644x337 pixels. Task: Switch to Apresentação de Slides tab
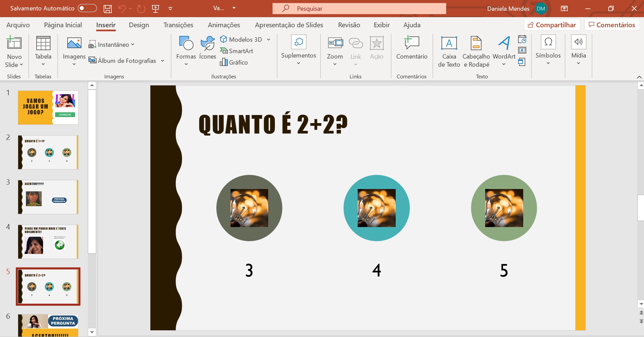289,25
